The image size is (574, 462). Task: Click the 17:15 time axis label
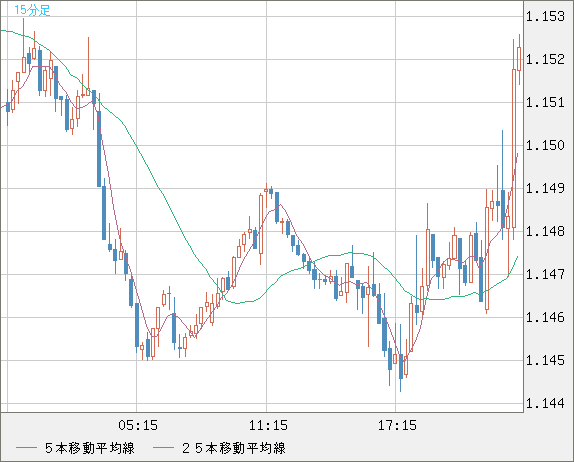click(x=397, y=425)
